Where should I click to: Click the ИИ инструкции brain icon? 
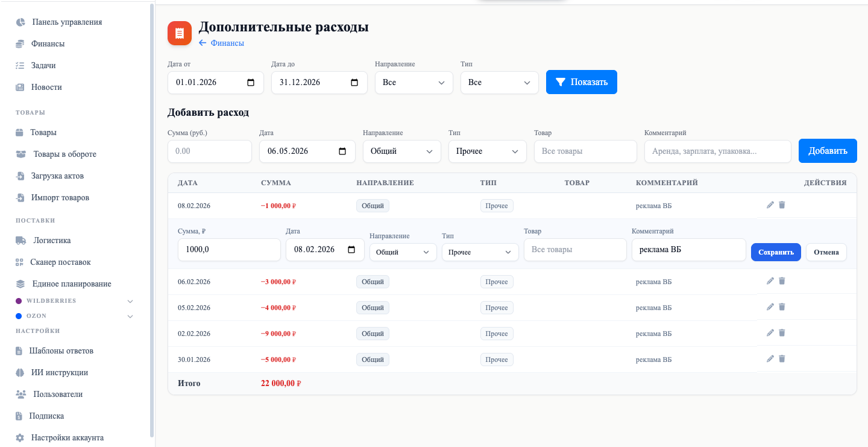click(20, 373)
